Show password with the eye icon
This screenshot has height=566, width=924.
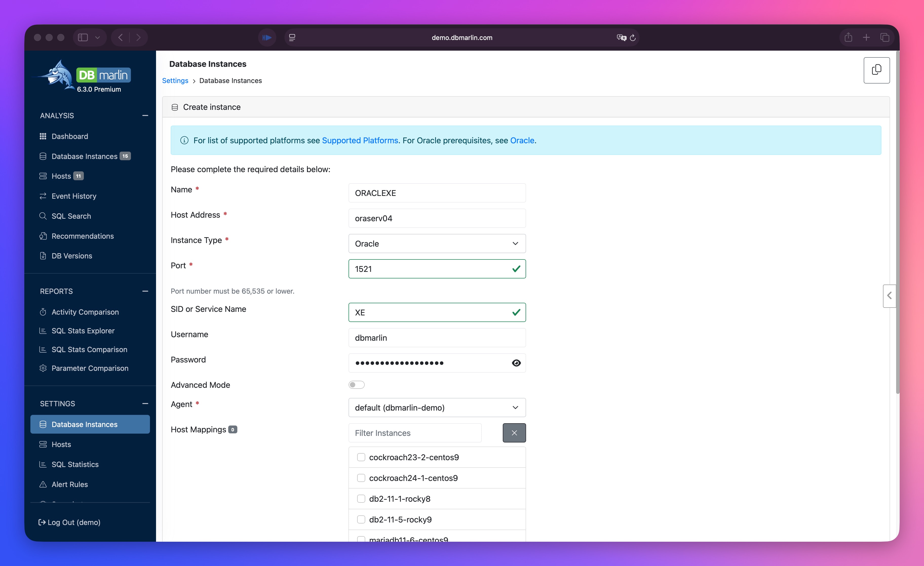point(516,363)
